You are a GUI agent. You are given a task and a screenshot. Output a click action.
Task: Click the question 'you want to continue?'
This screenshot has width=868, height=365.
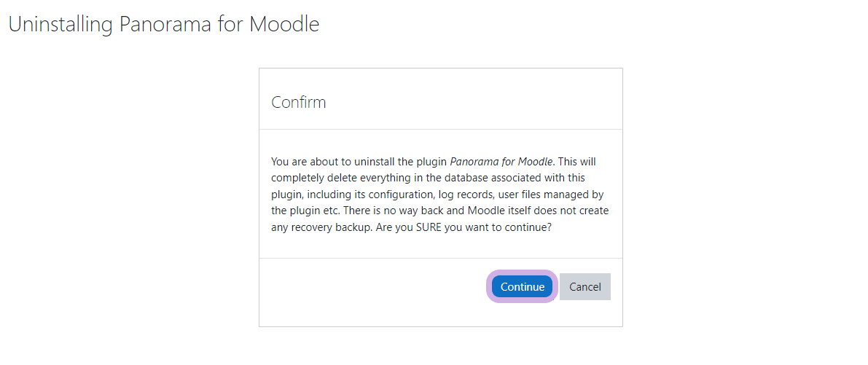(x=506, y=227)
